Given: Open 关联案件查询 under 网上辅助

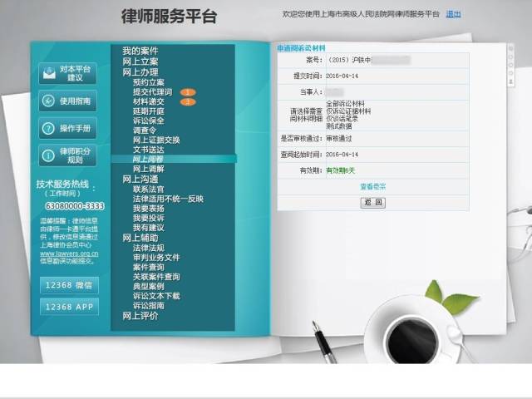Looking at the screenshot, I should (x=155, y=277).
